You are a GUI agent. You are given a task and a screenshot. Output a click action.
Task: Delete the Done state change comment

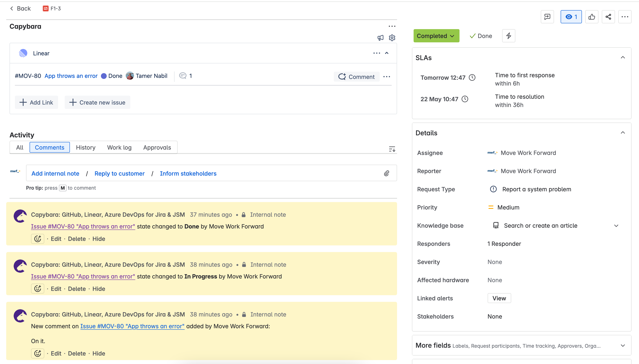(x=77, y=239)
